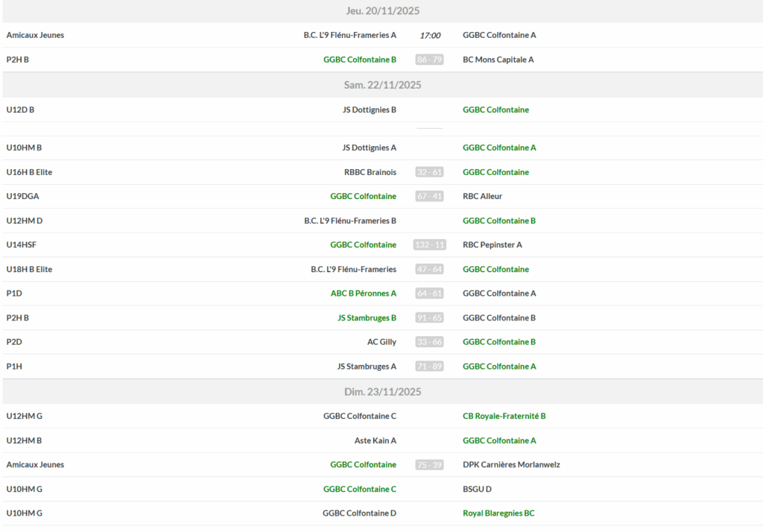Click the 86 - 79 score badge

[x=429, y=60]
